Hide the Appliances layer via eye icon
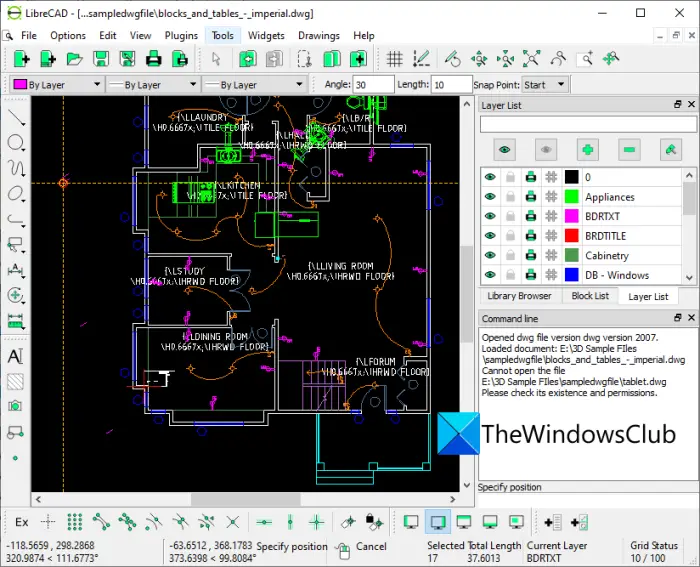This screenshot has height=567, width=700. pos(490,197)
